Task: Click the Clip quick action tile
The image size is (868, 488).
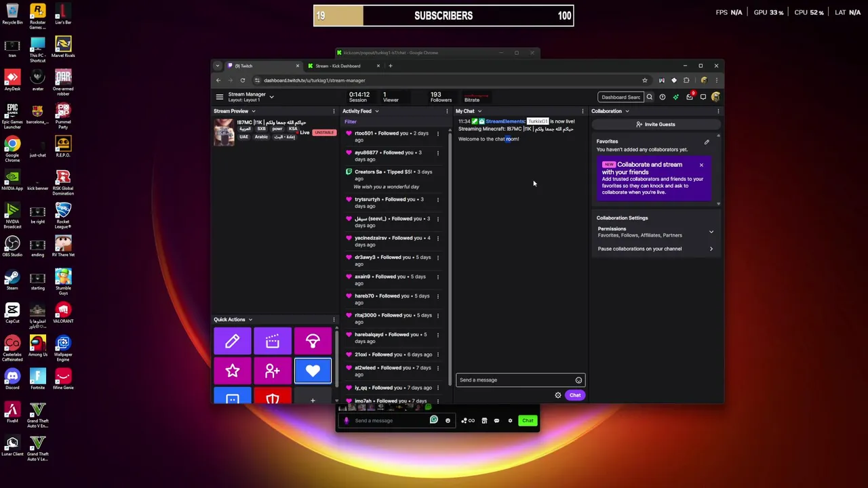Action: pos(273,342)
